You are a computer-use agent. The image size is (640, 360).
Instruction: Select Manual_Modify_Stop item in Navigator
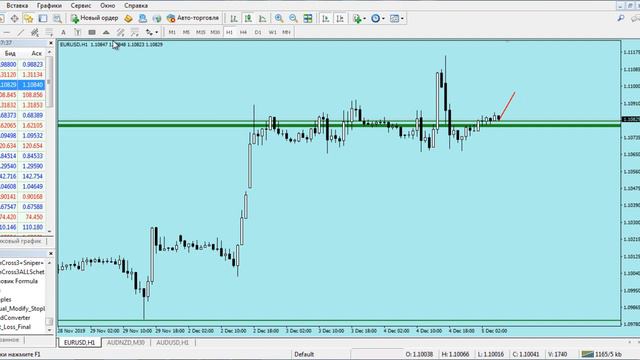(22, 309)
